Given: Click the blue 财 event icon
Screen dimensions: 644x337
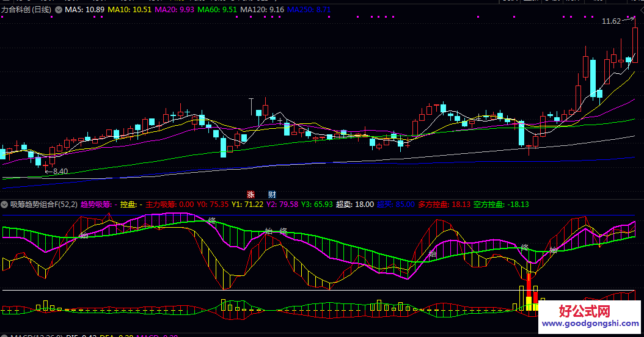Looking at the screenshot, I should click(x=272, y=194).
